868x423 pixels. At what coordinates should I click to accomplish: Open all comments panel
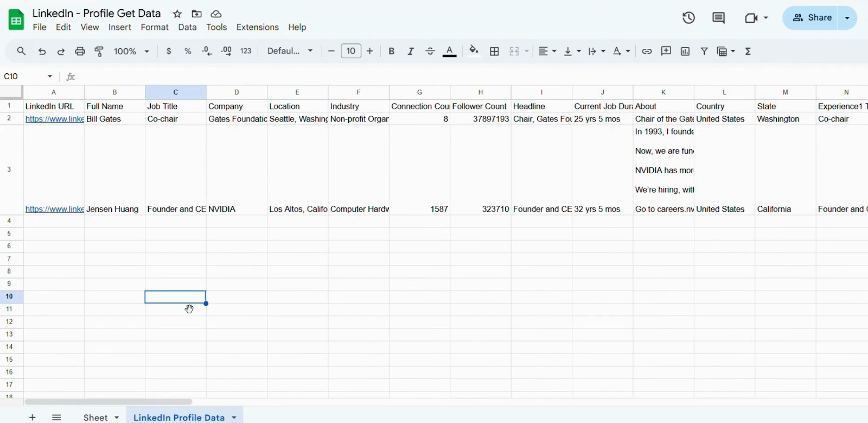(718, 18)
